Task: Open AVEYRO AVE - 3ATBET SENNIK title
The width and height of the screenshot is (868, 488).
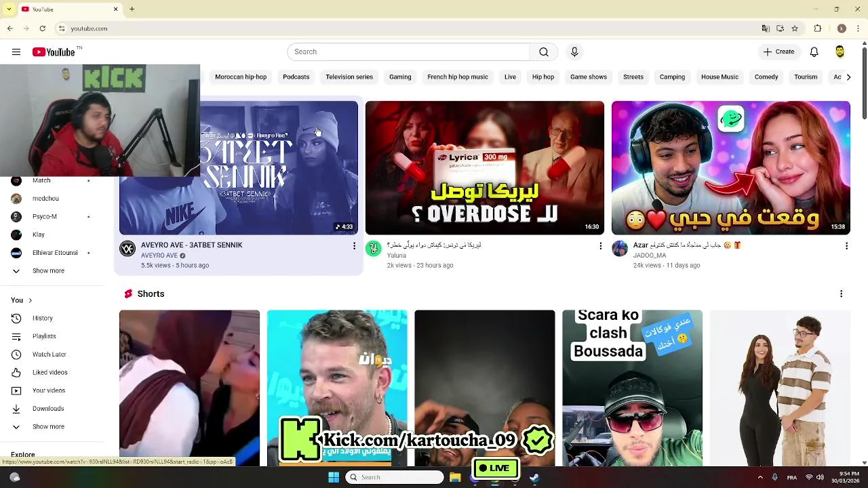Action: point(191,245)
